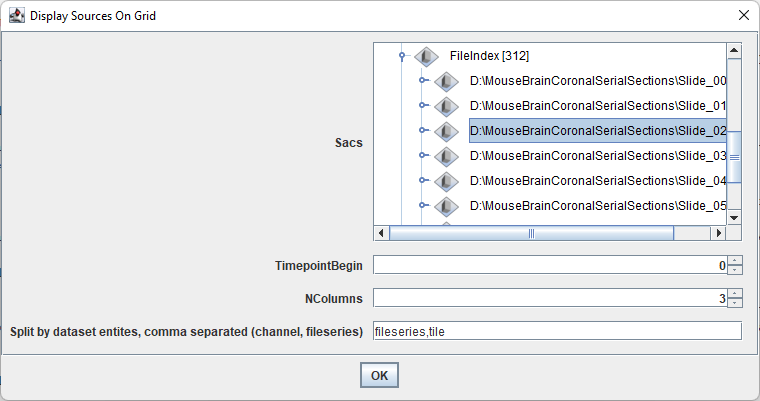The width and height of the screenshot is (760, 401).
Task: Increase the TimepointBegin value with up arrow
Action: click(735, 261)
